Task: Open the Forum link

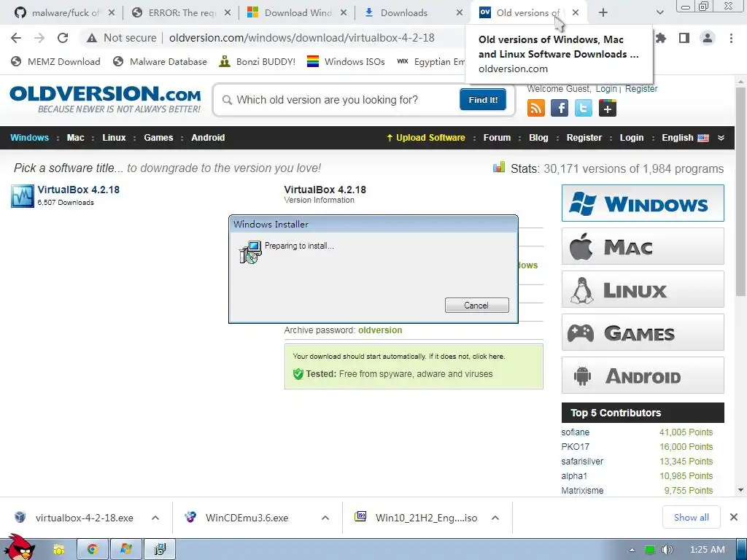Action: coord(497,138)
